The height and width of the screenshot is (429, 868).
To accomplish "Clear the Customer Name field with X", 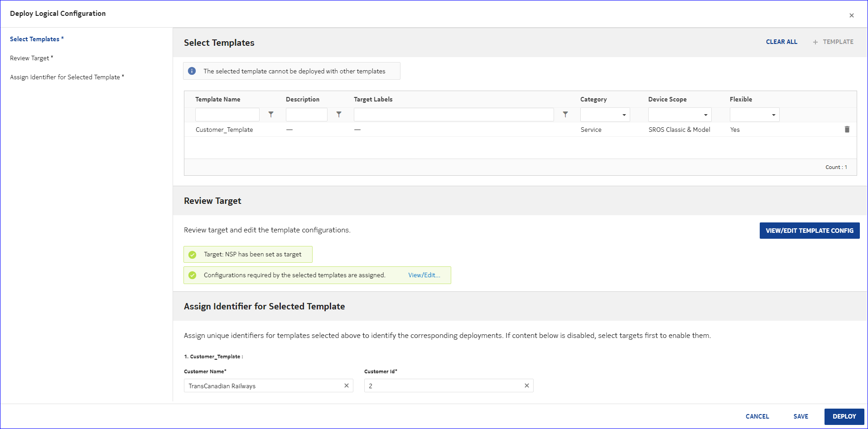I will [x=347, y=386].
